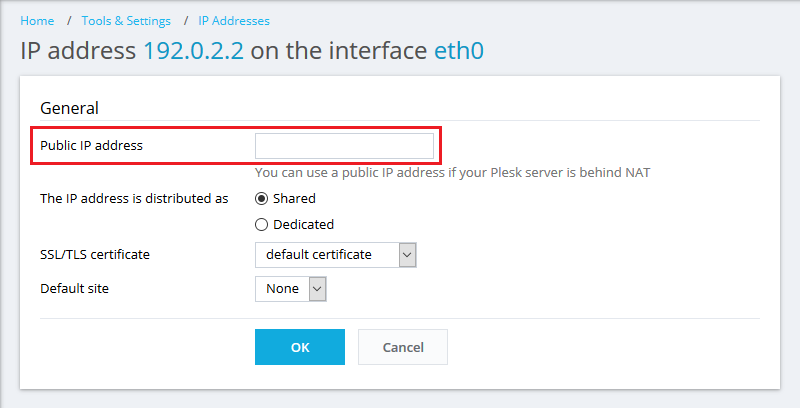
Task: Click 192.0.2.2 in the page heading
Action: point(194,51)
